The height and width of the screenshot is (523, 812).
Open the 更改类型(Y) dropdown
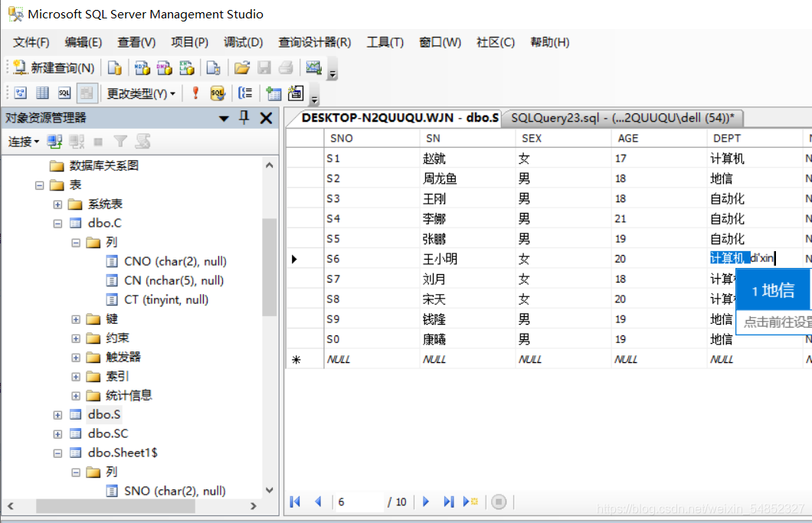(x=141, y=93)
